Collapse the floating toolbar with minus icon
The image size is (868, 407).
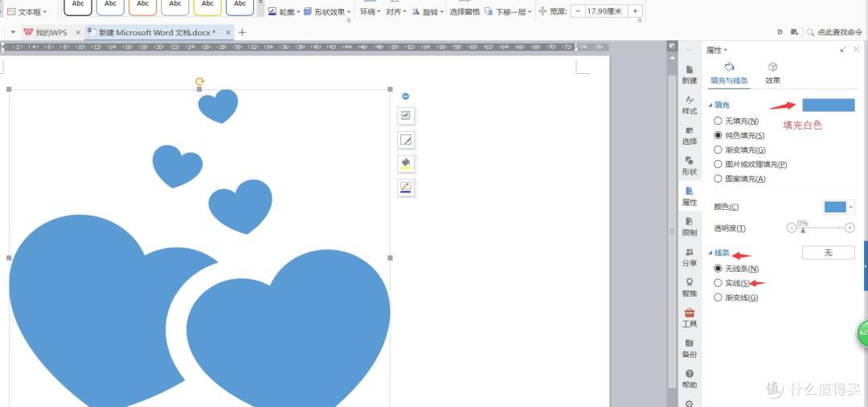tap(405, 97)
